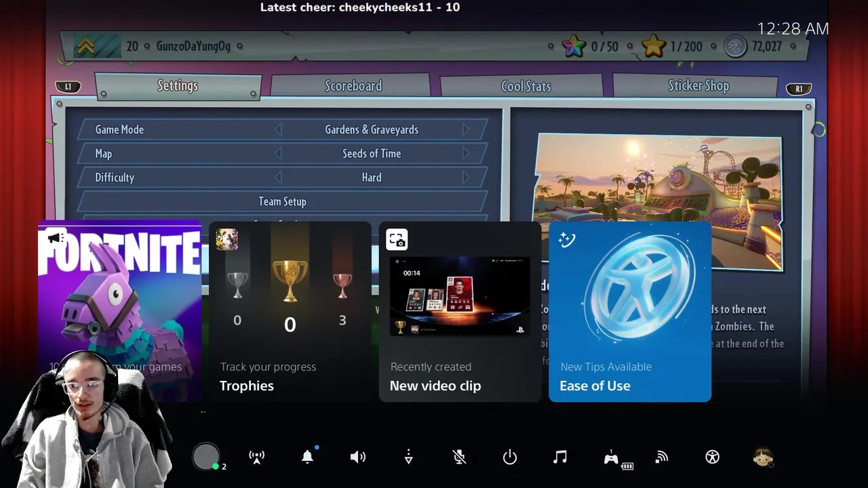Click the sparkle tips icon on Ease of Use

566,239
